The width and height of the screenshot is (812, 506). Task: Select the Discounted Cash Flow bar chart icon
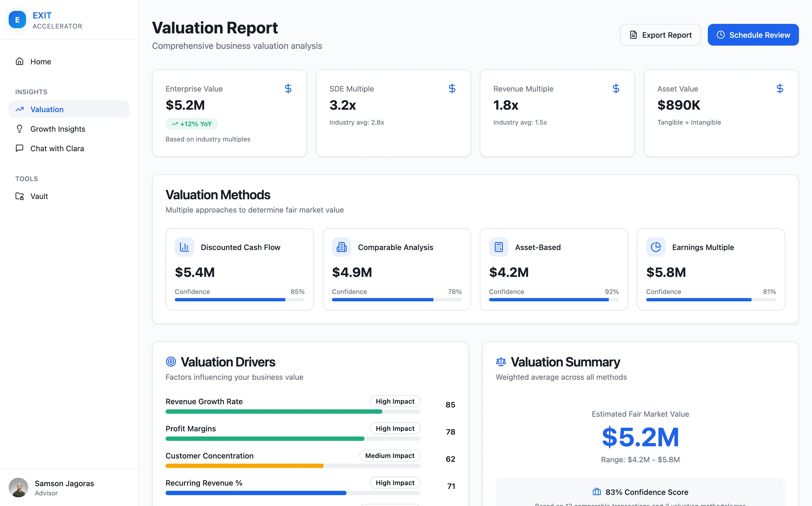[x=184, y=247]
